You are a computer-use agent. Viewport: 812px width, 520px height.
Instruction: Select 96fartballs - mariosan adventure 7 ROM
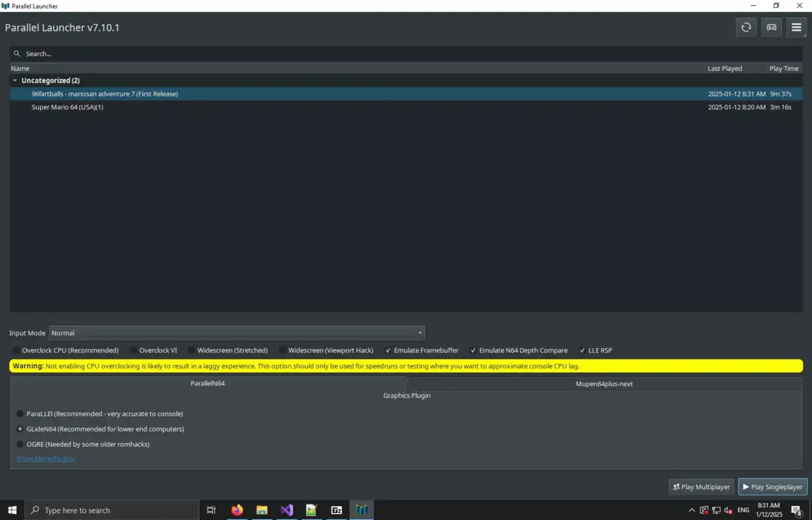pyautogui.click(x=406, y=94)
